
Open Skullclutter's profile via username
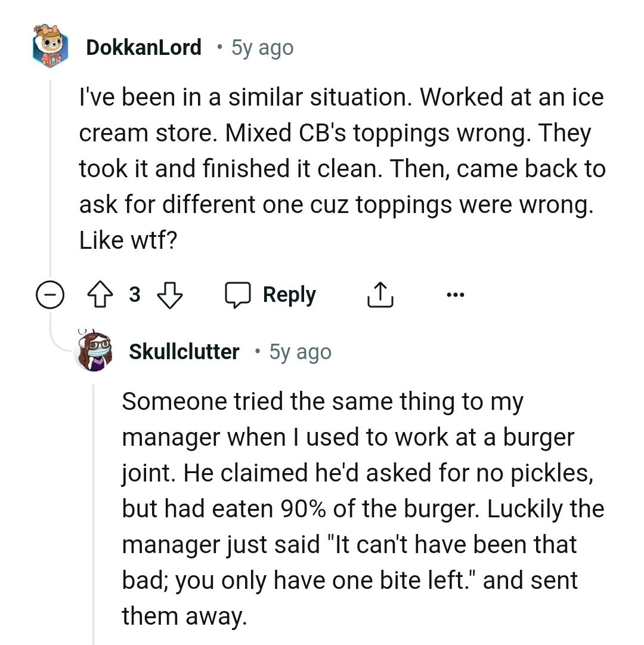point(184,351)
